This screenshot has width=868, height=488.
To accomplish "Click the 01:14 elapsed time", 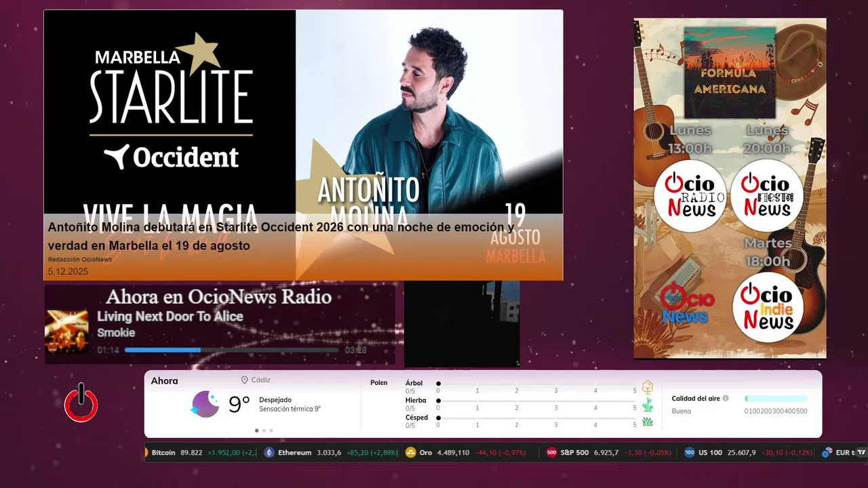I will [x=108, y=350].
